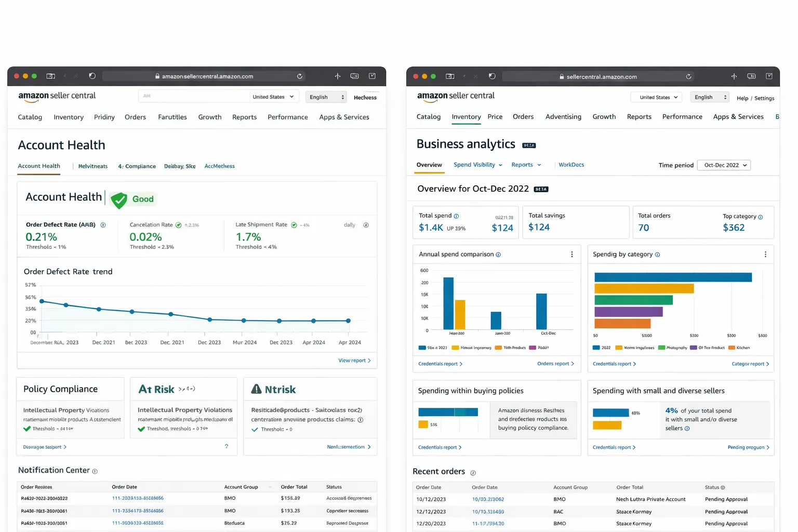This screenshot has width=798, height=532.
Task: Click info icon beside Recent orders heading
Action: (473, 473)
